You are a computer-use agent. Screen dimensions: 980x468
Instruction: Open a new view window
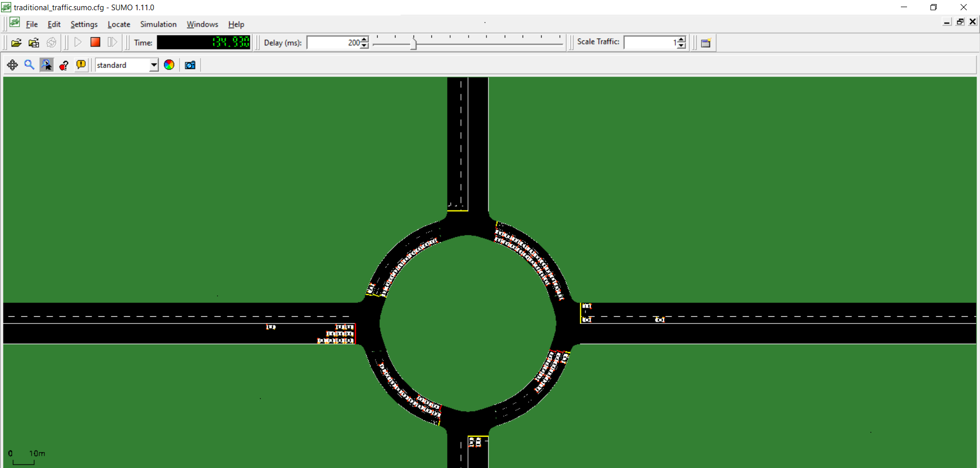coord(706,43)
